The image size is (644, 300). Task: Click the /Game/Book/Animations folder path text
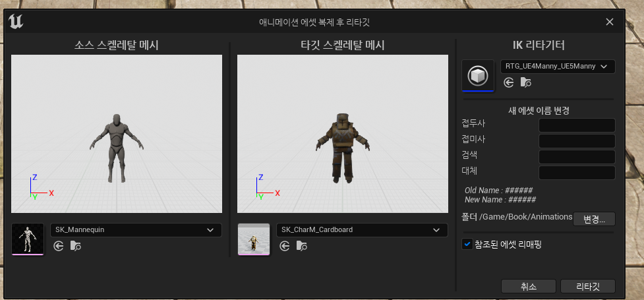(526, 216)
